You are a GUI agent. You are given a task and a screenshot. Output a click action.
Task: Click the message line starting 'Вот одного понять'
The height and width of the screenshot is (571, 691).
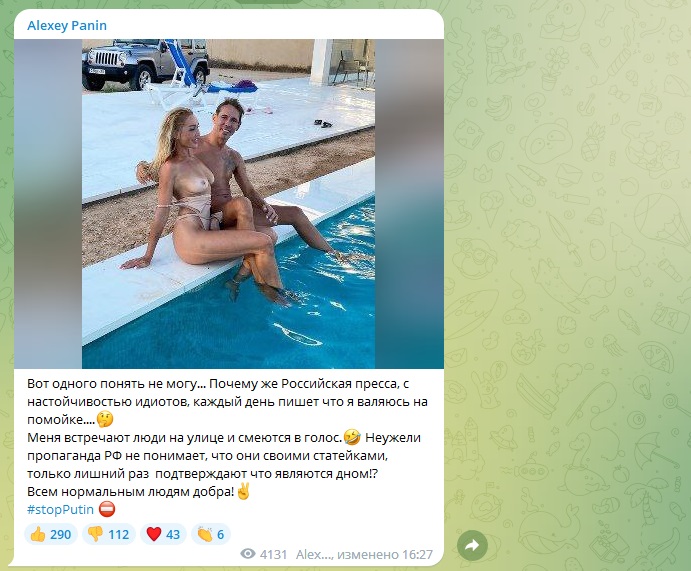[x=218, y=384]
